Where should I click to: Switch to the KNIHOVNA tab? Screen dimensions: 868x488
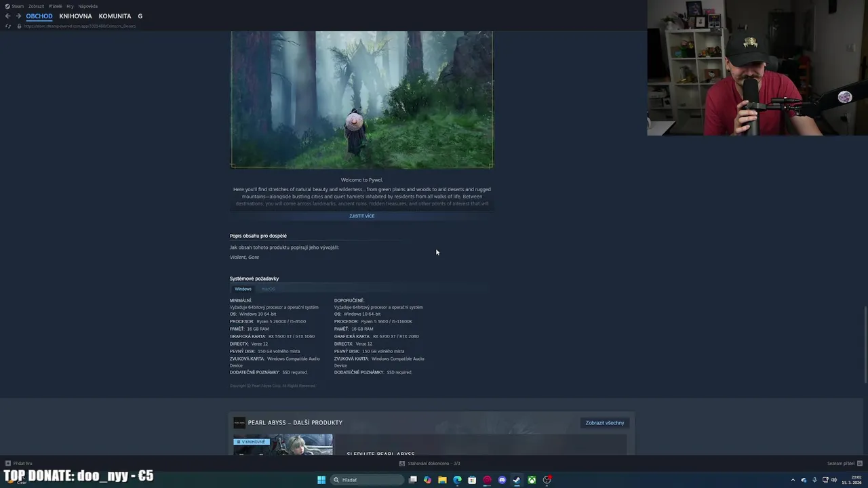point(75,16)
